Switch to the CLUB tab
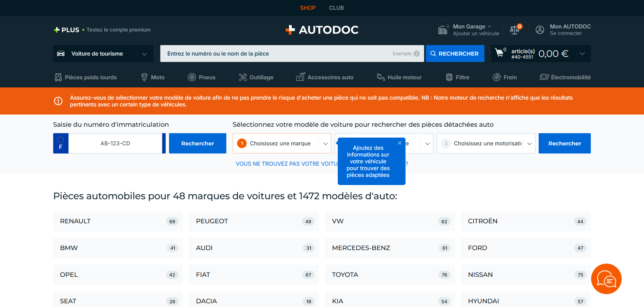This screenshot has height=307, width=644. click(336, 8)
